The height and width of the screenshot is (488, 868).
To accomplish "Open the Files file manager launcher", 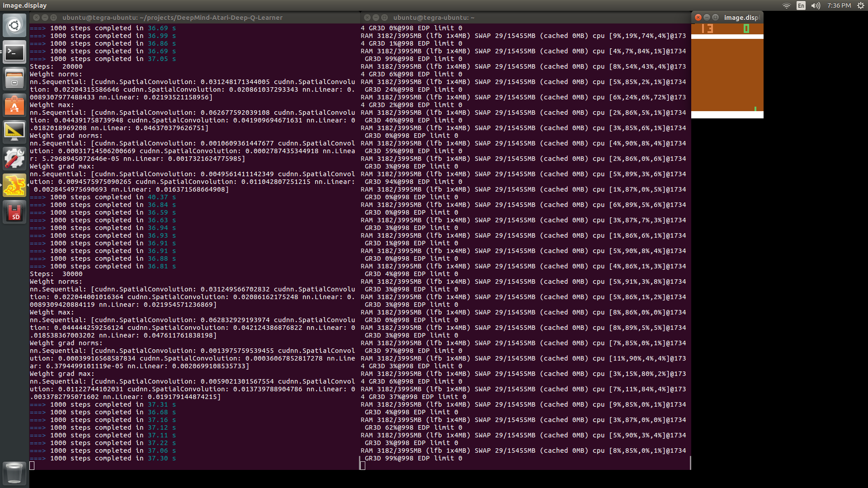I will pos(14,79).
